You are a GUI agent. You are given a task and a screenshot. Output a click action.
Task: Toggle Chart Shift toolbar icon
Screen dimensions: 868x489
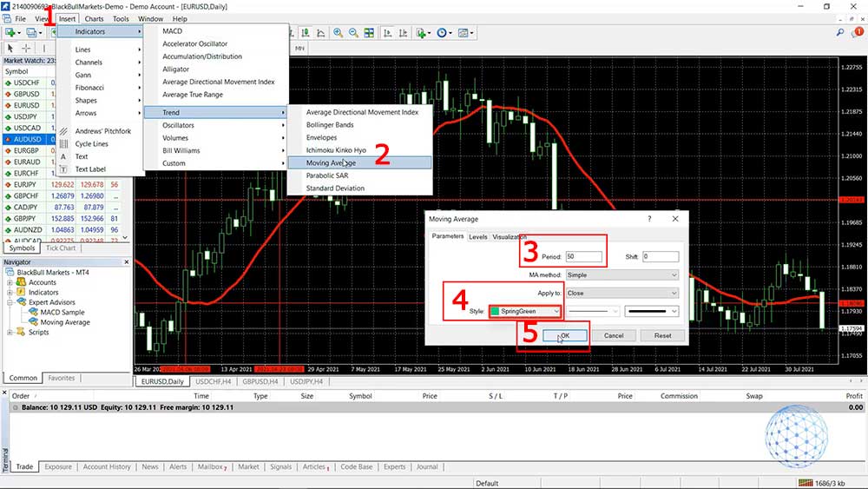pyautogui.click(x=403, y=33)
